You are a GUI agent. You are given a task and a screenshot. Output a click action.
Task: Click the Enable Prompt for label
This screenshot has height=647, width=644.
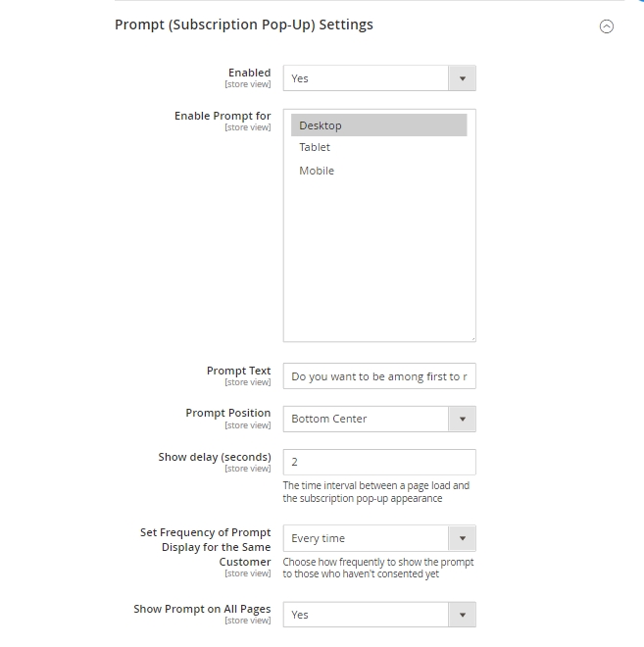pos(223,116)
